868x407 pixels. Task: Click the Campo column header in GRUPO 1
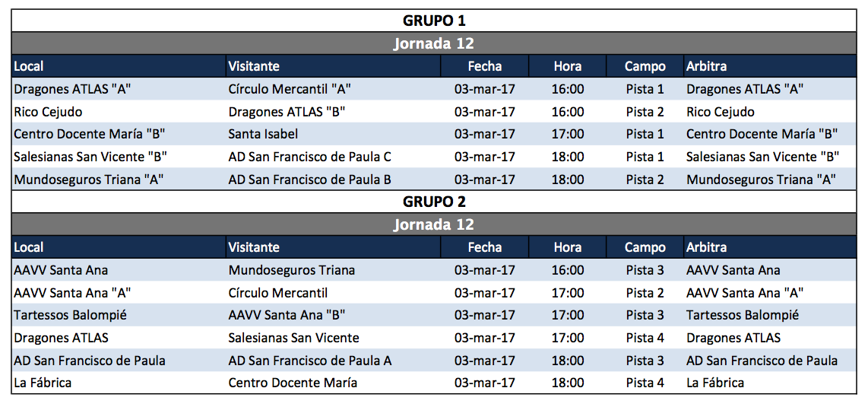click(x=645, y=66)
